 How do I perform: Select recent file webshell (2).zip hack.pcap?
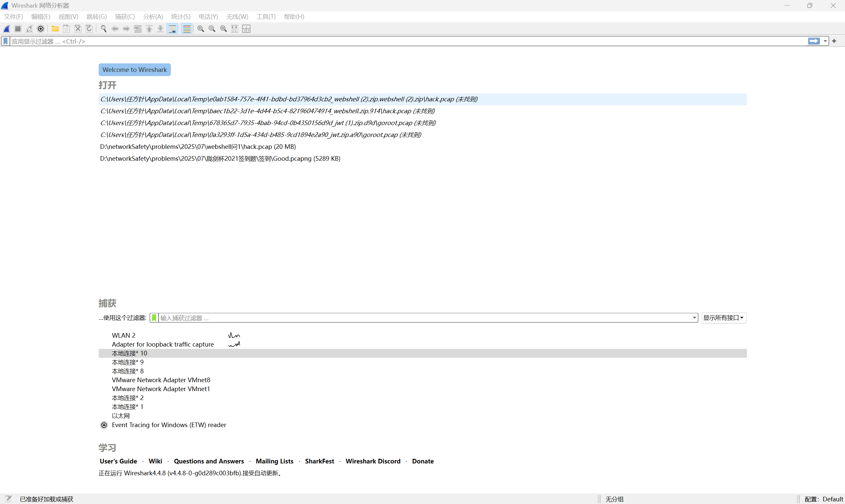pos(423,99)
